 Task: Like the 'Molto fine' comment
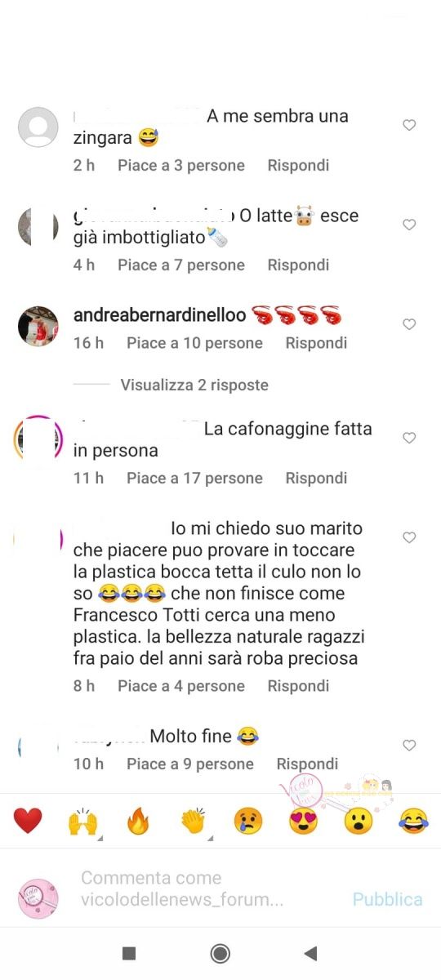(409, 746)
